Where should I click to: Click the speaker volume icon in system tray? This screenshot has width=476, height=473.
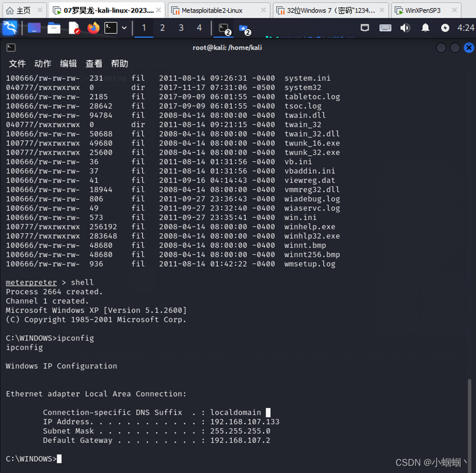406,28
